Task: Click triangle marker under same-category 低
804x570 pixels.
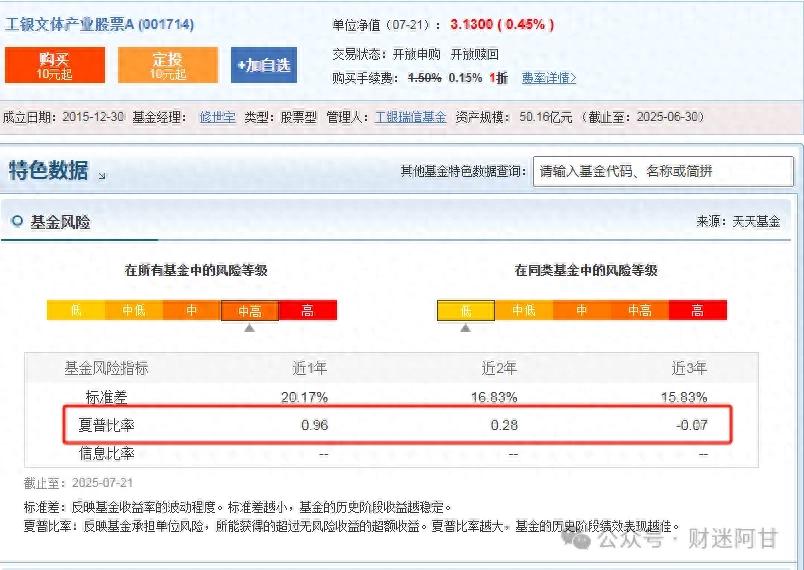Action: pyautogui.click(x=466, y=328)
